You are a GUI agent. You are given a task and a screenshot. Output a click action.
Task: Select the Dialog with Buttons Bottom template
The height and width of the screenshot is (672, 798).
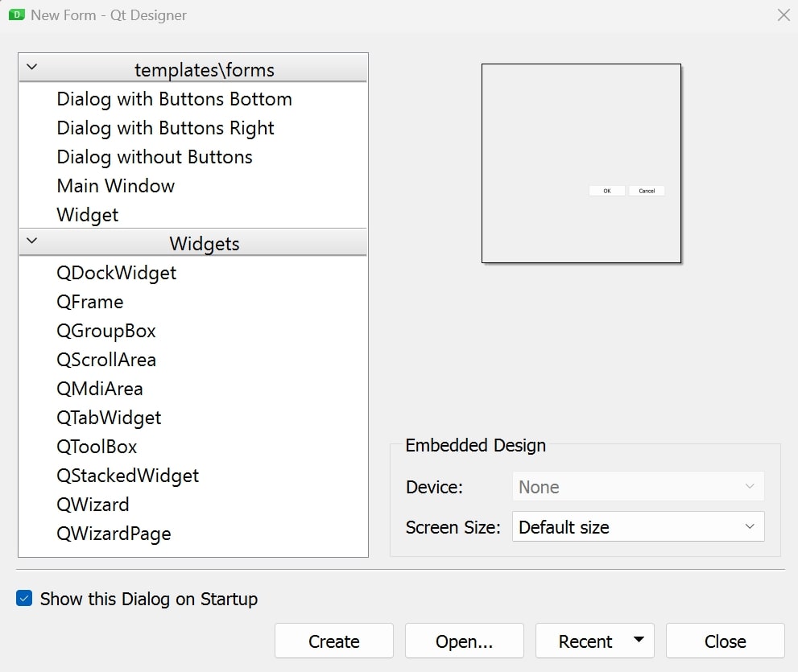(x=174, y=99)
